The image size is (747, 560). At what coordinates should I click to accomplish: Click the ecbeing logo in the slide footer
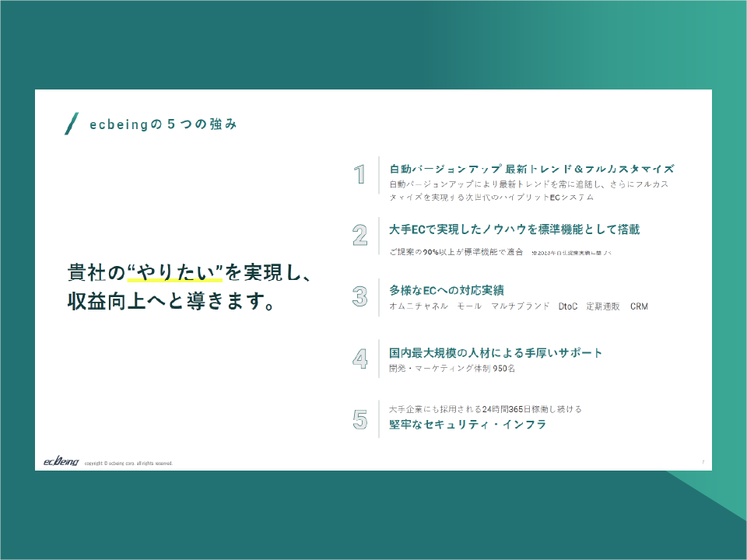61,461
